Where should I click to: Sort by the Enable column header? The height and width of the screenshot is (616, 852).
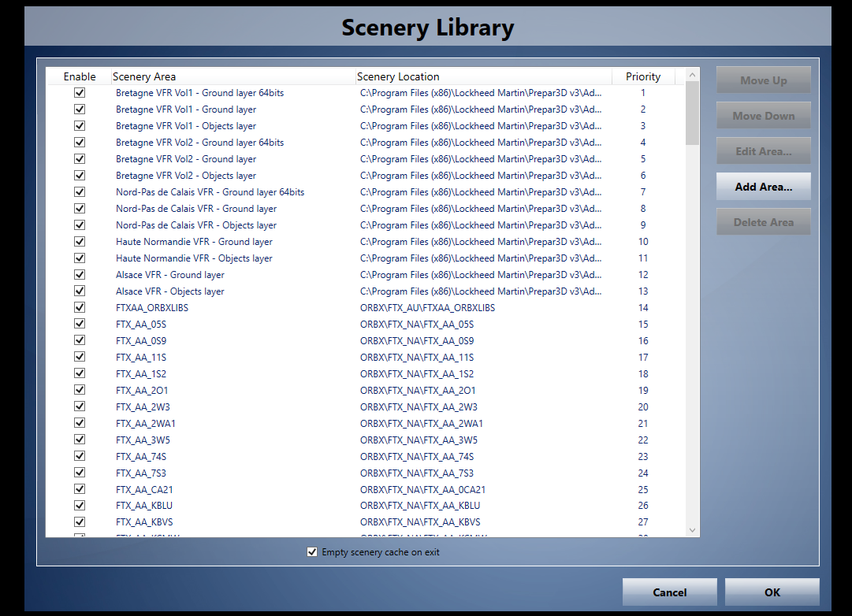(x=80, y=76)
